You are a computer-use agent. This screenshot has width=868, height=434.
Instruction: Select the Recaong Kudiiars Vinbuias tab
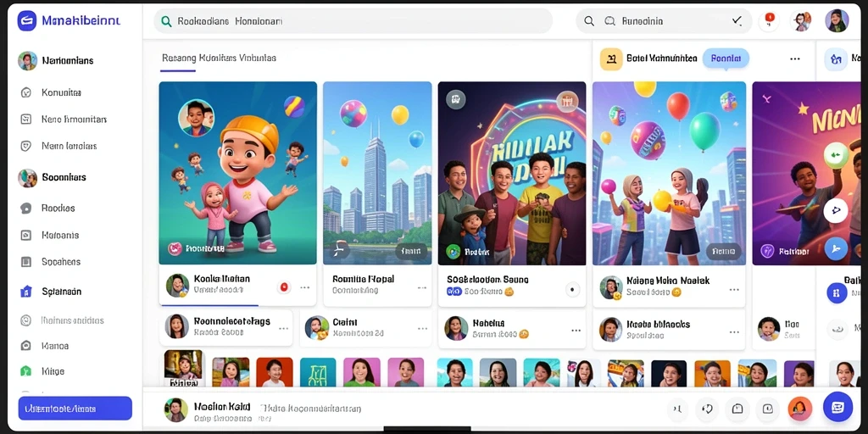pyautogui.click(x=219, y=58)
